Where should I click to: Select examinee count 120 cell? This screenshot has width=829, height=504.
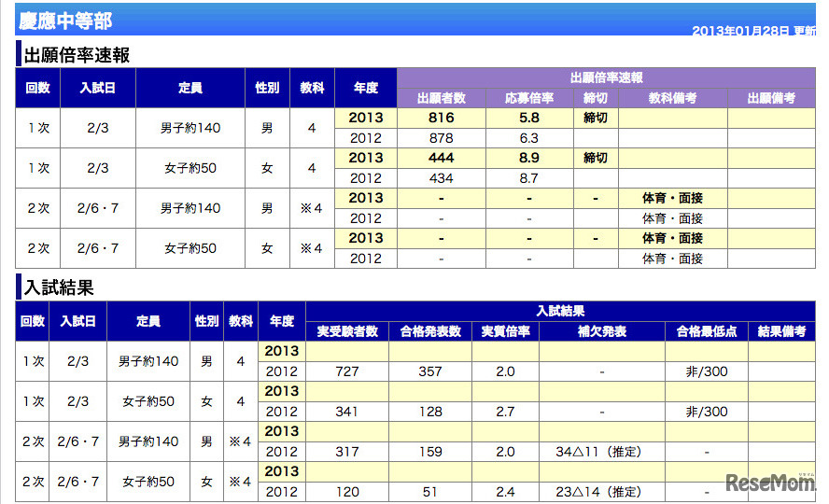pyautogui.click(x=347, y=492)
